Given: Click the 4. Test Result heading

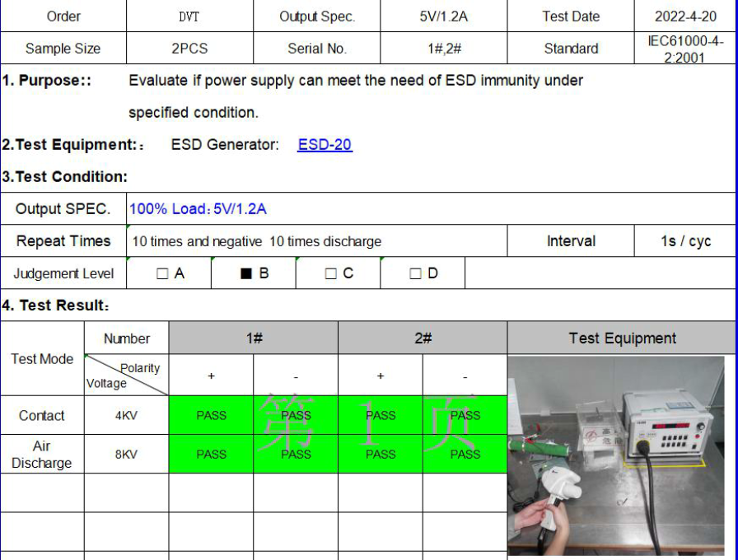Looking at the screenshot, I should click(55, 306).
